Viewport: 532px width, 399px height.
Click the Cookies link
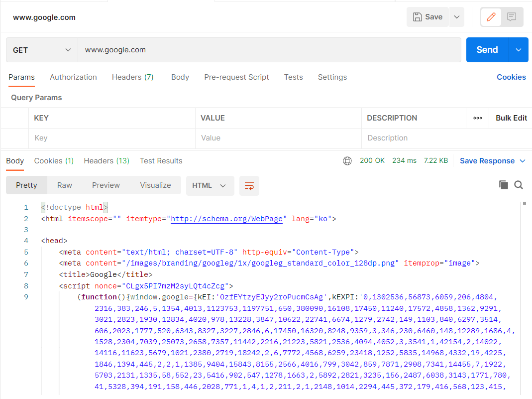click(x=511, y=77)
